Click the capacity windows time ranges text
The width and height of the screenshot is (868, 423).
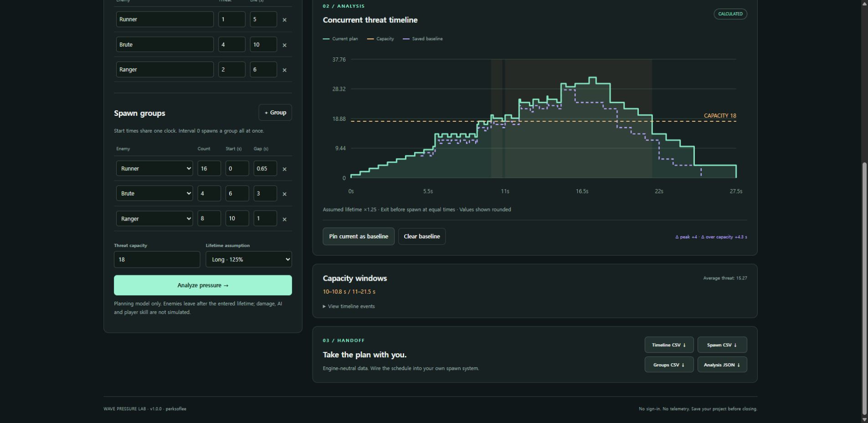pyautogui.click(x=349, y=291)
